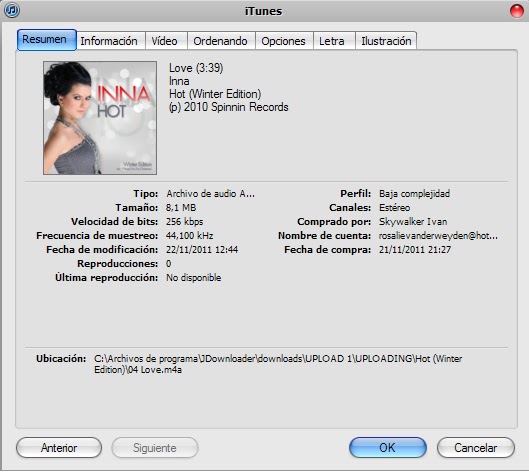Image resolution: width=529 pixels, height=473 pixels.
Task: Click the Canales value "Estéreo"
Action: coord(394,207)
